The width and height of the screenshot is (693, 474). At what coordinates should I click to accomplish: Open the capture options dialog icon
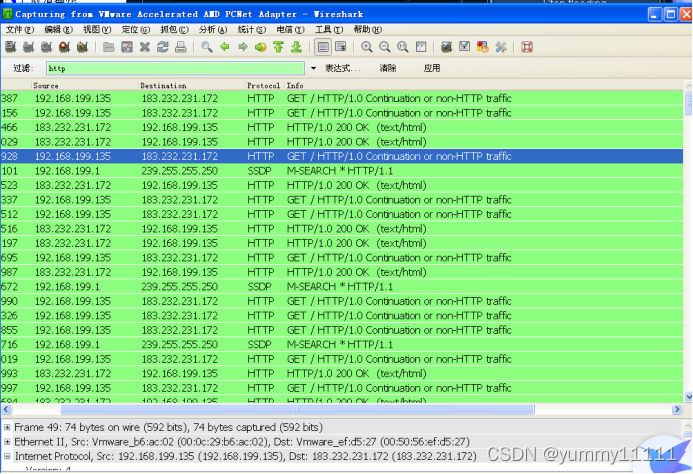[27, 47]
